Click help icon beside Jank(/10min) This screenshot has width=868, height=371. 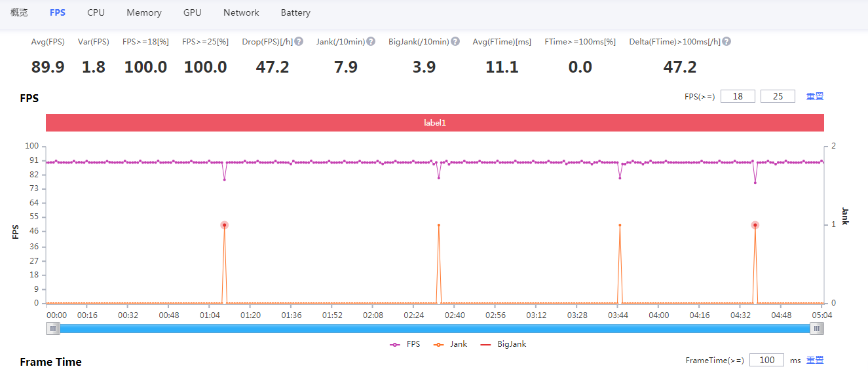click(x=371, y=41)
